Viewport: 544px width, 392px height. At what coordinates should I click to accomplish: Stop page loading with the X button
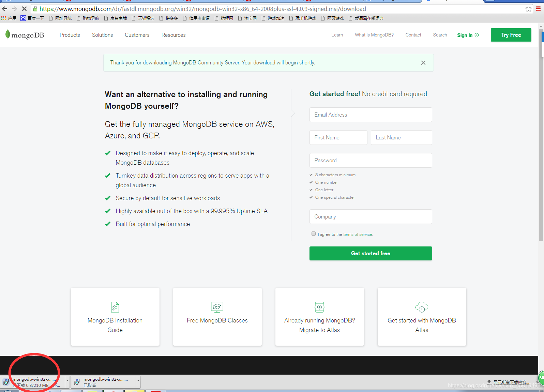[x=24, y=9]
